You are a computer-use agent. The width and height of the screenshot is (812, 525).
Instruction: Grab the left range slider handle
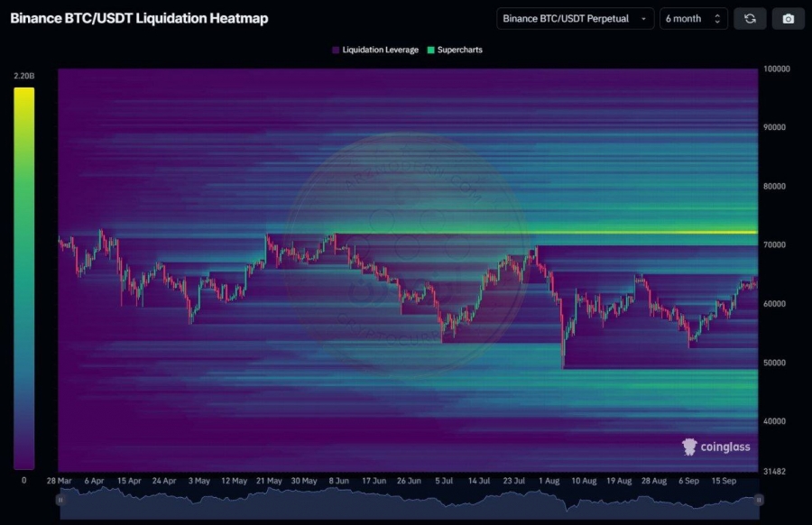pos(60,500)
